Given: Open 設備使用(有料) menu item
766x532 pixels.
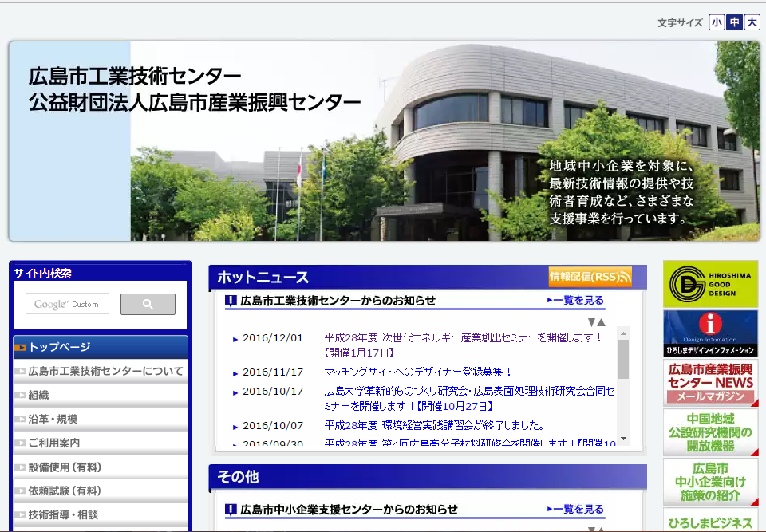Looking at the screenshot, I should [x=101, y=467].
